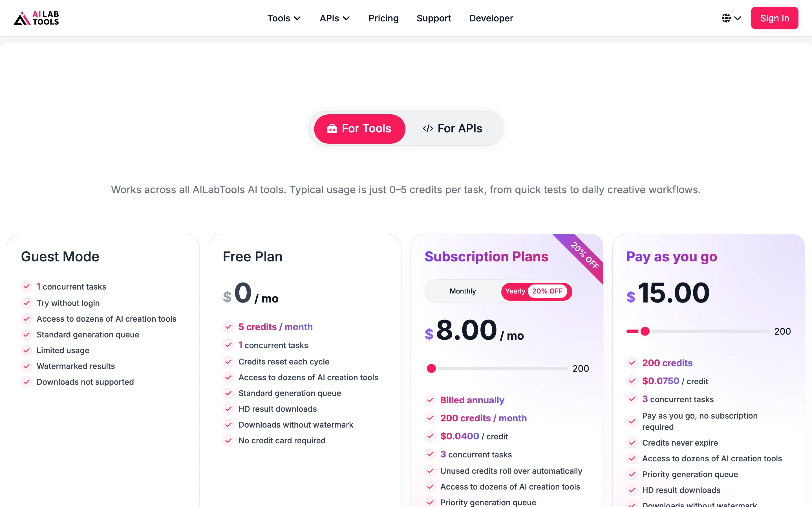Click the Subscription Plans credits slider handle
This screenshot has height=507, width=812.
431,368
